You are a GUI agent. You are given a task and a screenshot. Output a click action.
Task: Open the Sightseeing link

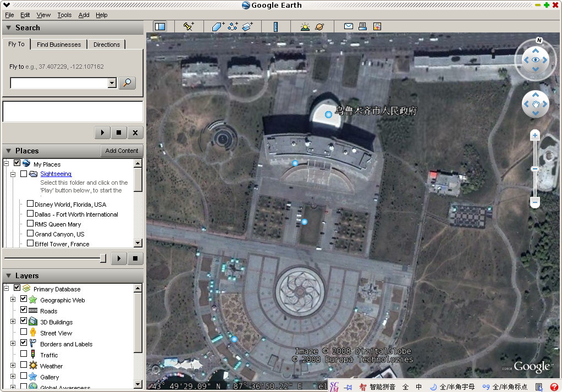[x=56, y=174]
